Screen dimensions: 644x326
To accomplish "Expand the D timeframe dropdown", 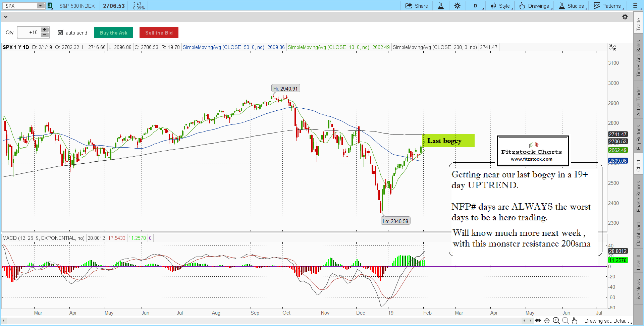I will coord(476,6).
